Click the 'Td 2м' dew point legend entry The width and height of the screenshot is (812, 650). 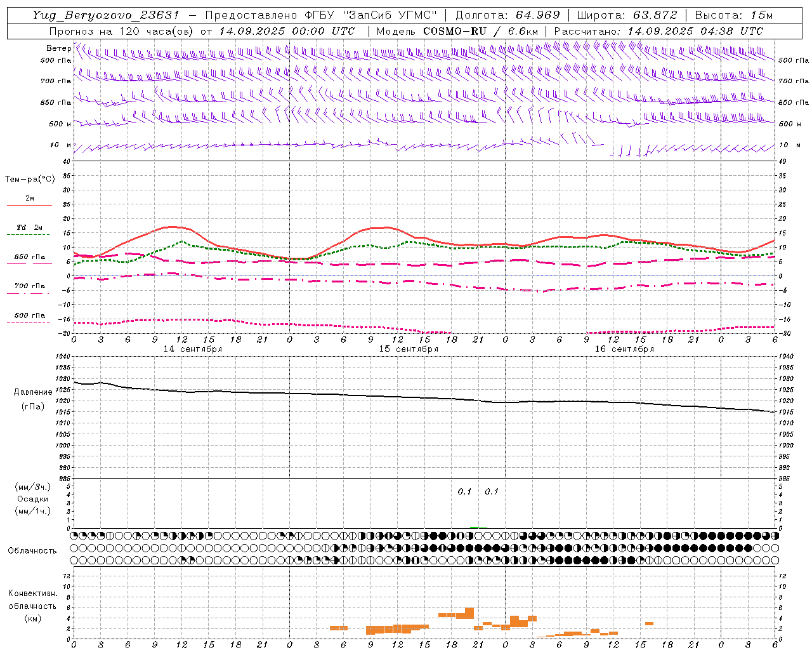pos(30,227)
